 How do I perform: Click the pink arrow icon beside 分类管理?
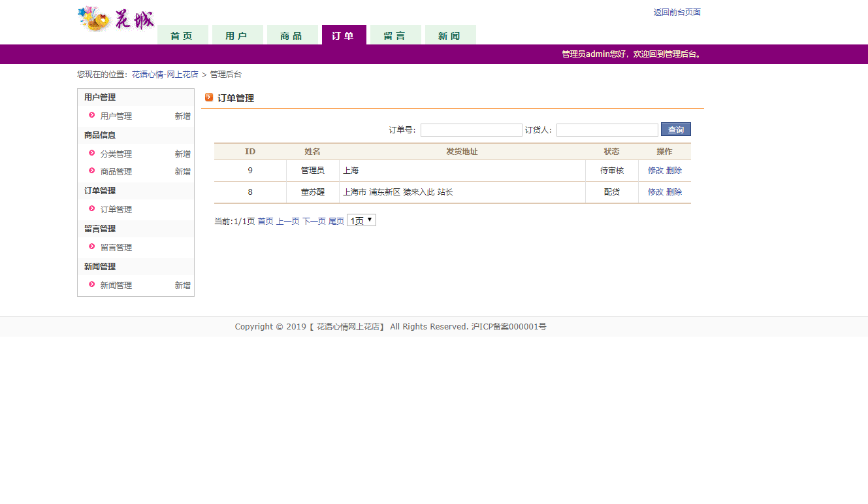[x=92, y=154]
